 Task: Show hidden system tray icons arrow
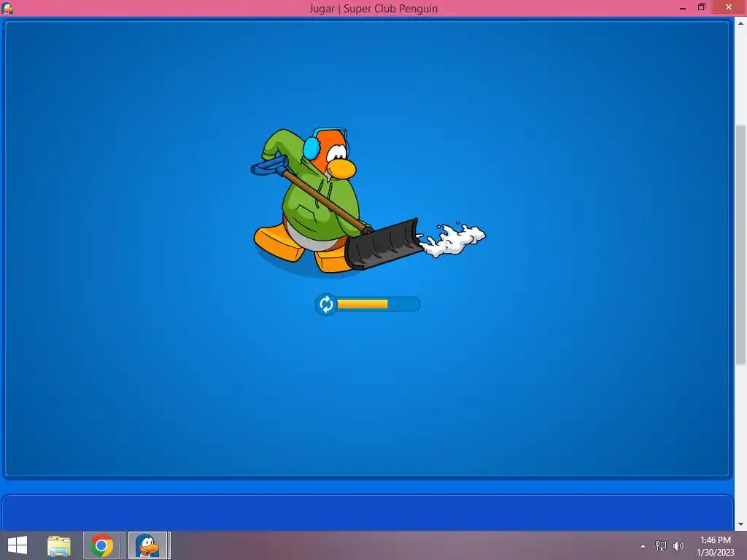643,546
